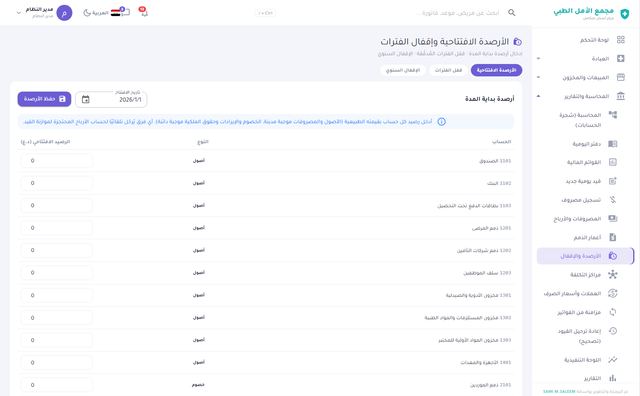Switch to الإقفال السنوي tab
640x396 pixels.
coord(403,70)
